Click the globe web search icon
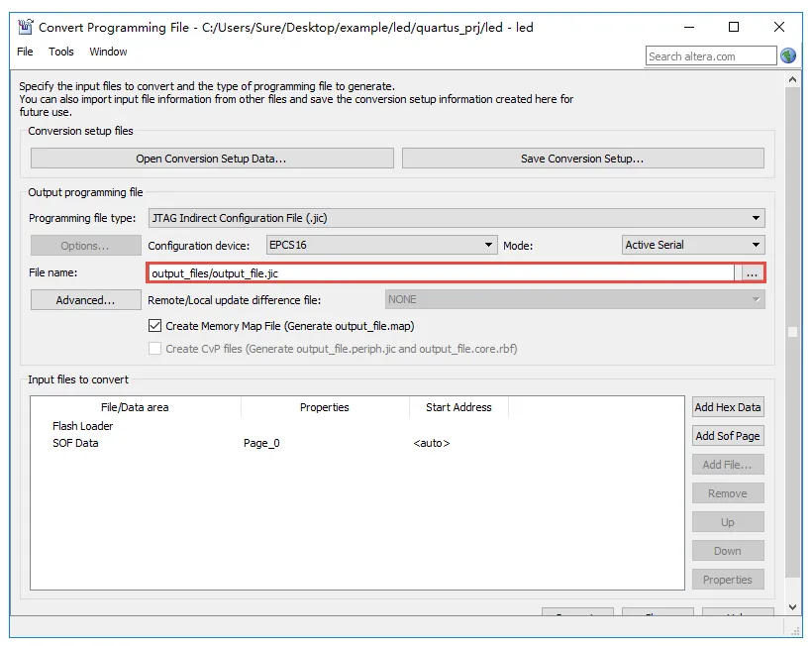Image resolution: width=812 pixels, height=646 pixels. 788,55
